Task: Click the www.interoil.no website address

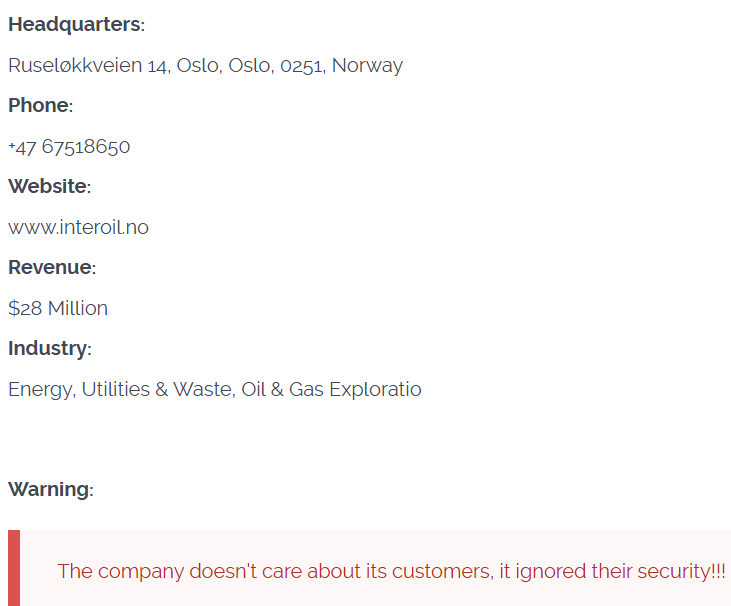Action: (78, 227)
